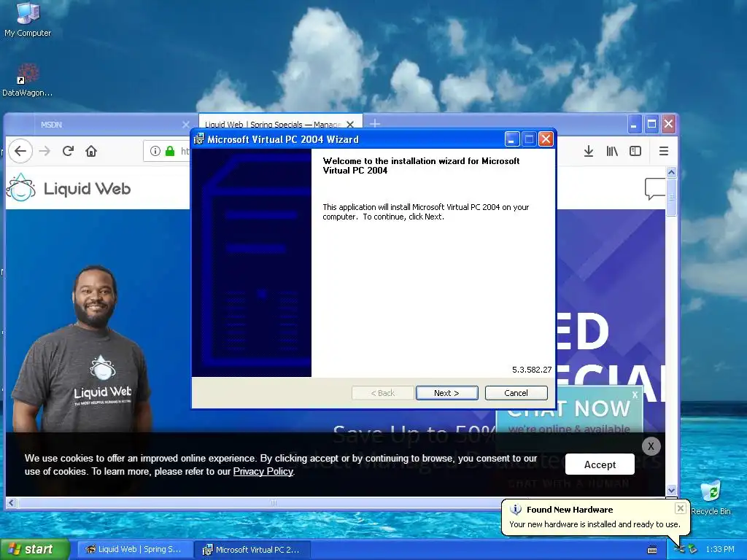Accept the cookie consent banner
The image size is (747, 560).
point(600,464)
